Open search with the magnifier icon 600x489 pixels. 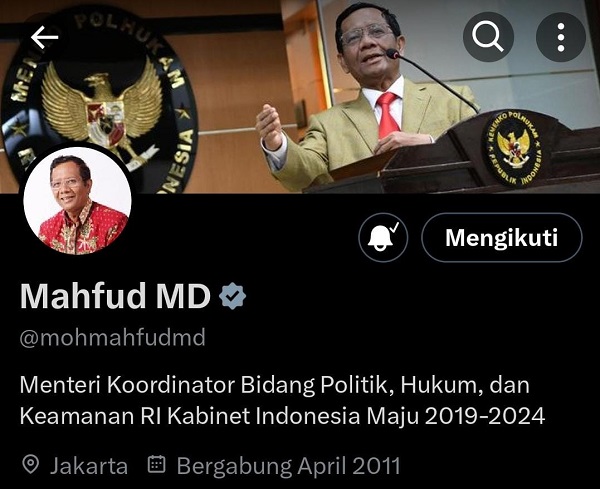pyautogui.click(x=488, y=37)
